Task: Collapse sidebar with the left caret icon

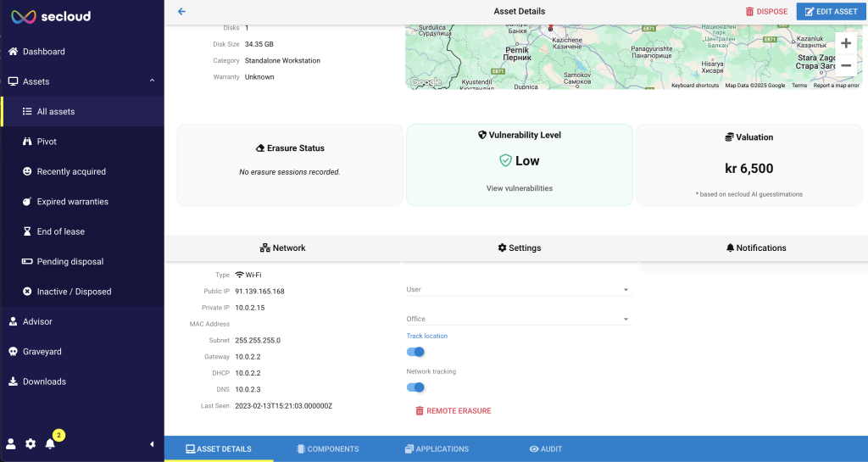Action: click(x=152, y=443)
